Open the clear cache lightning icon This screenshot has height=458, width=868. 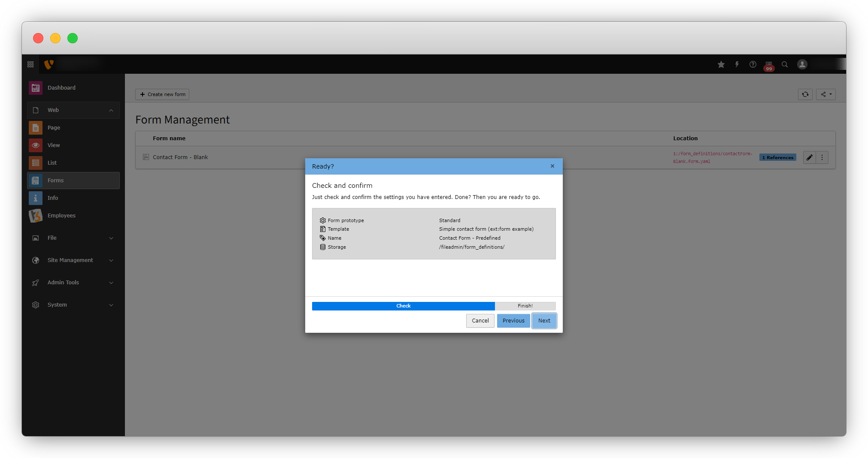click(x=737, y=64)
